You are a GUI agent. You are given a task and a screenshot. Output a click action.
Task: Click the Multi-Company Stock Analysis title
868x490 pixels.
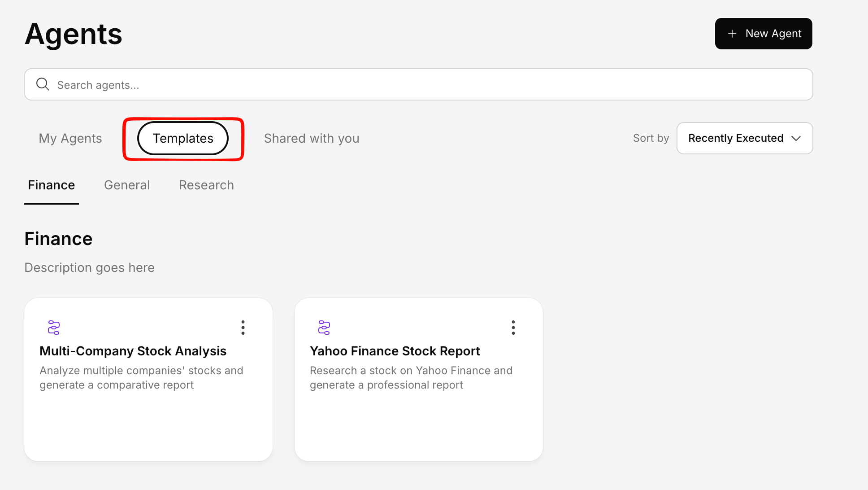pos(133,351)
